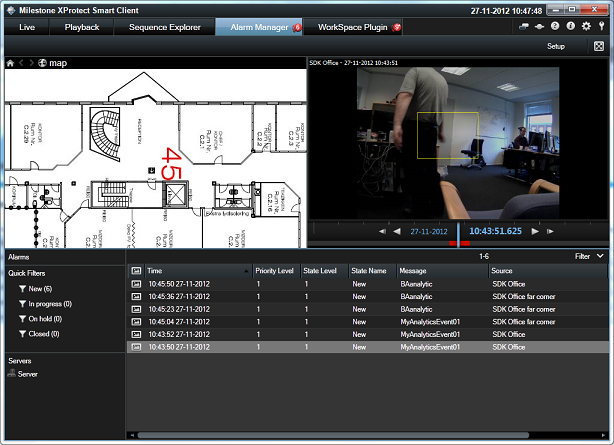The height and width of the screenshot is (445, 614).
Task: Play video in reverse
Action: coord(397,232)
